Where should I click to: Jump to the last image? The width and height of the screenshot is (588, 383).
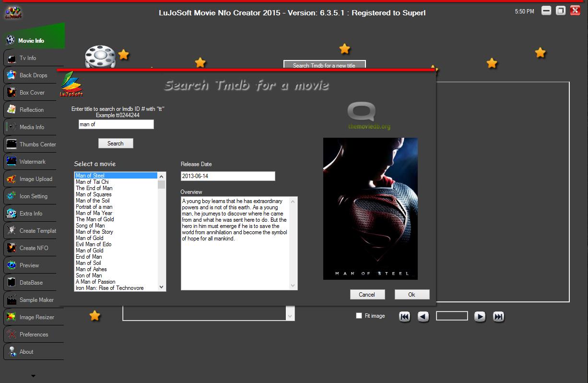(x=499, y=316)
